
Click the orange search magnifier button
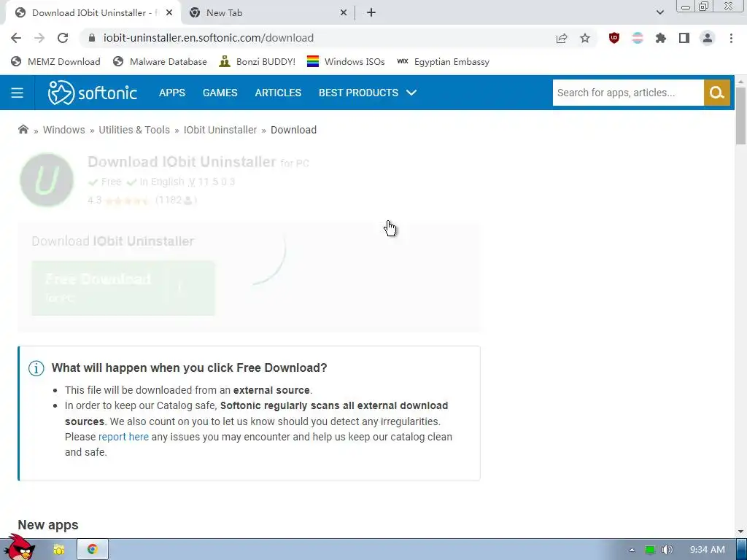click(x=717, y=93)
